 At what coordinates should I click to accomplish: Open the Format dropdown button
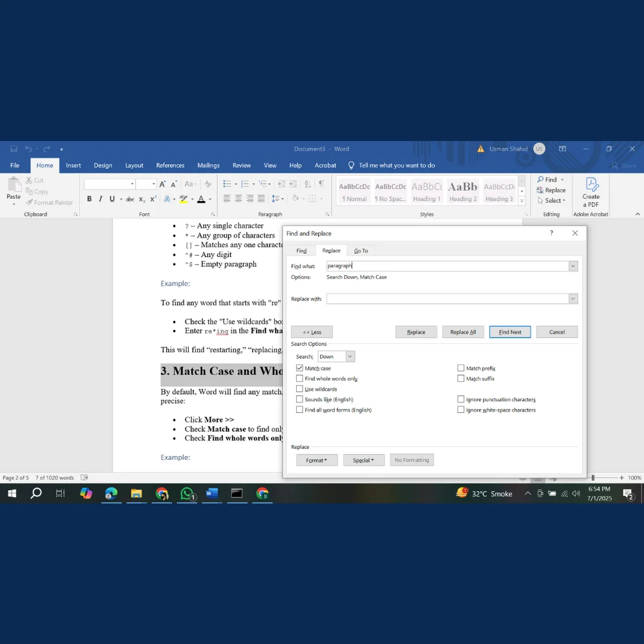coord(317,460)
